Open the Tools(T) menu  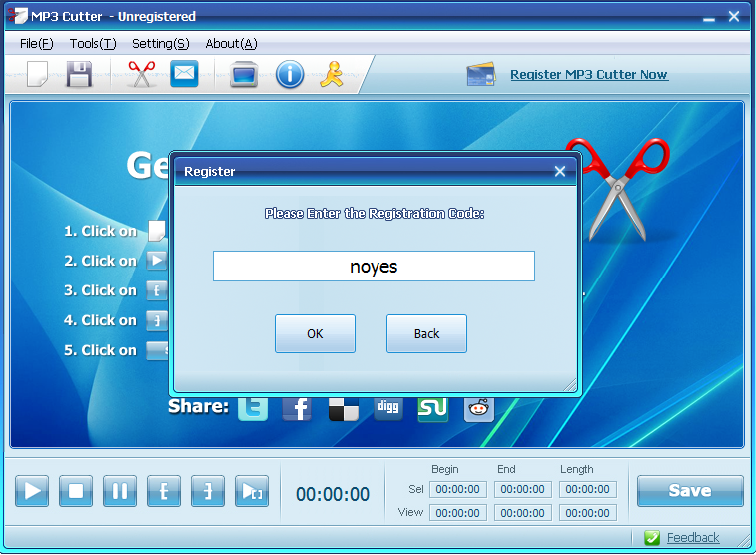tap(93, 44)
